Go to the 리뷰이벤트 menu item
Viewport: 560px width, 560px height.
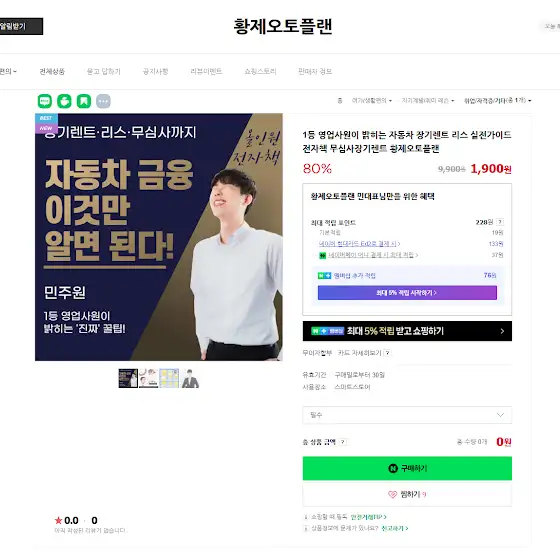(206, 71)
